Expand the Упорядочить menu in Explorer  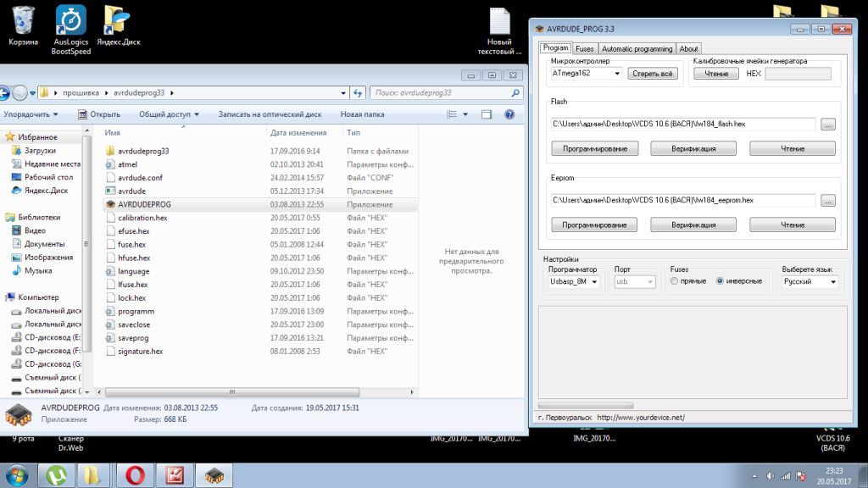tap(31, 114)
